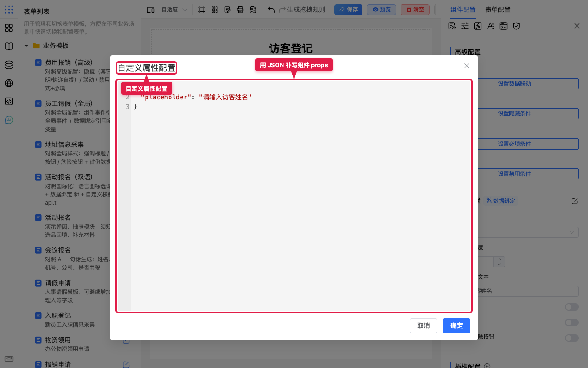The image size is (588, 368).
Task: Collapse the 业务模板 folder tree
Action: pos(26,46)
